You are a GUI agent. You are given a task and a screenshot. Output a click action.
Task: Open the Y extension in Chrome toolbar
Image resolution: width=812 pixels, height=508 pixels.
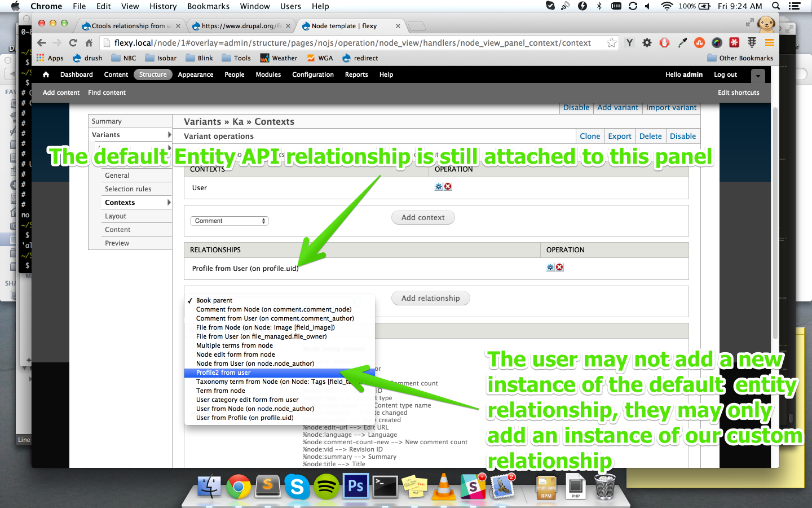coord(630,43)
